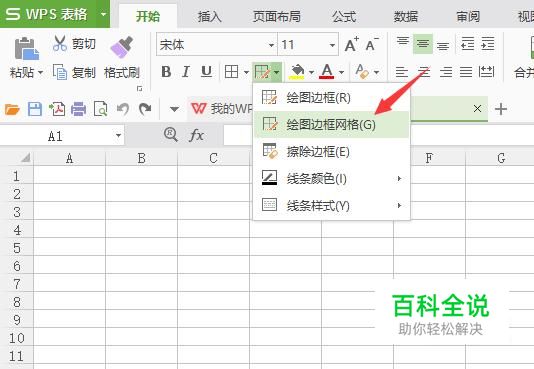534x369 pixels.
Task: Click the draw border pencil icon
Action: (x=262, y=72)
